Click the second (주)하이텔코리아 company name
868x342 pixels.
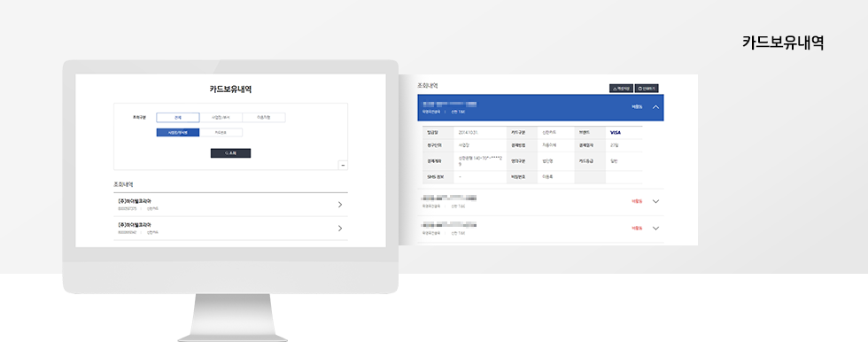(134, 225)
